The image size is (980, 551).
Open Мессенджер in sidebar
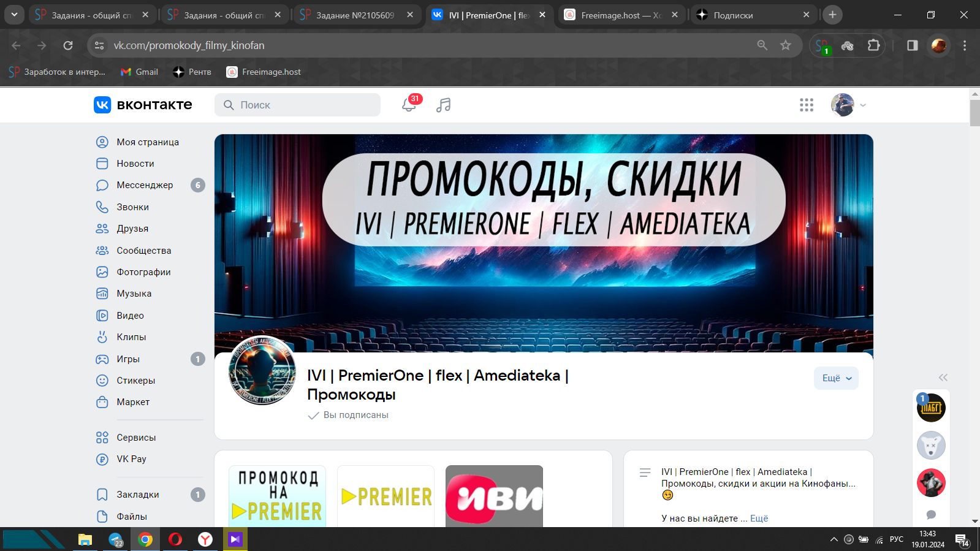point(145,185)
